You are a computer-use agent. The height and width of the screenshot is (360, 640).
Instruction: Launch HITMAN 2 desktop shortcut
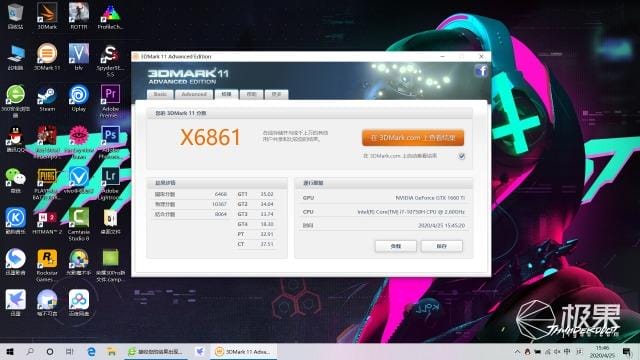(x=47, y=221)
